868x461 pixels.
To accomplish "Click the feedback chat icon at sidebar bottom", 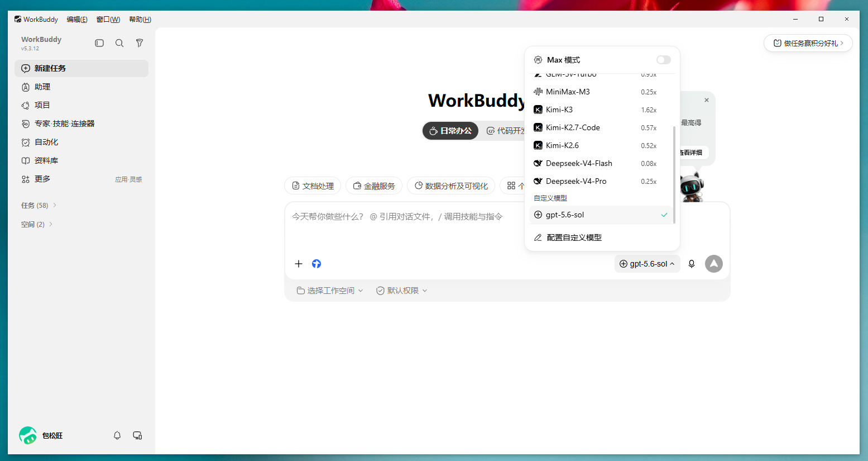I will [137, 435].
